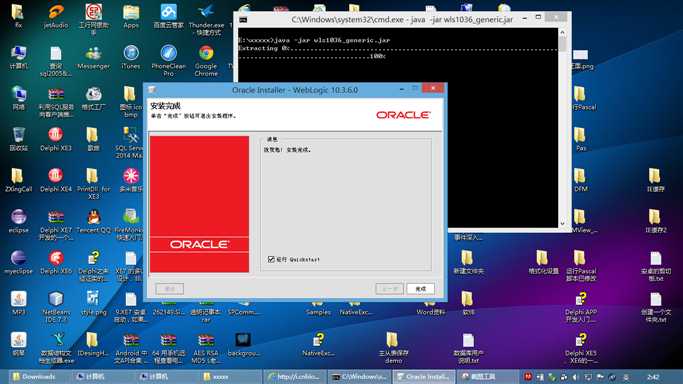The width and height of the screenshot is (683, 384).
Task: Select the NetBeans IDE desktop icon
Action: point(56,306)
